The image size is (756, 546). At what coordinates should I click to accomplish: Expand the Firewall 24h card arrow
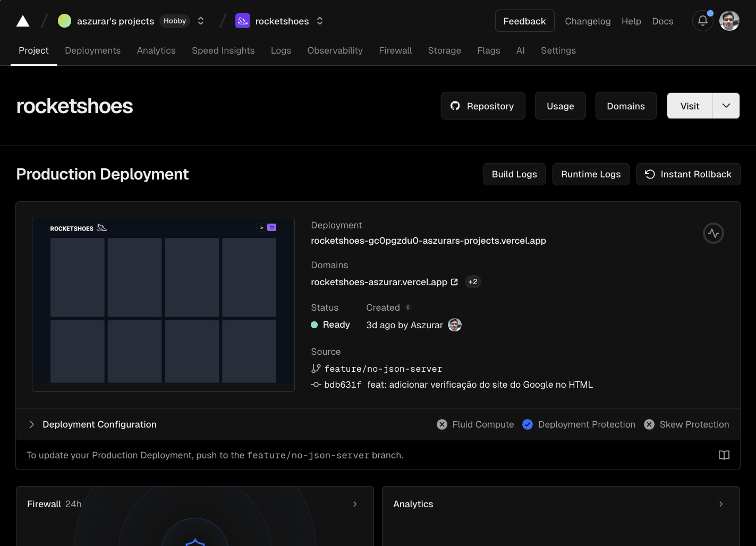click(355, 504)
